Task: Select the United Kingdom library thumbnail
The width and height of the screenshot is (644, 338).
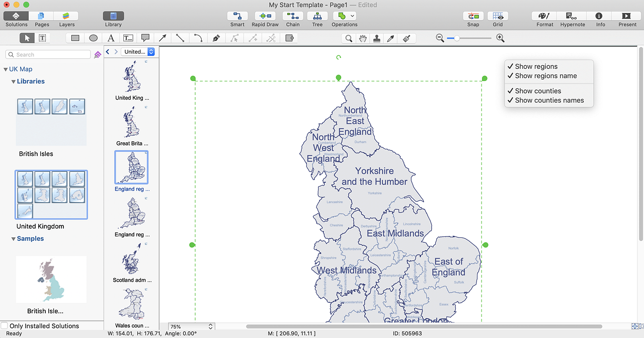Action: tap(51, 195)
